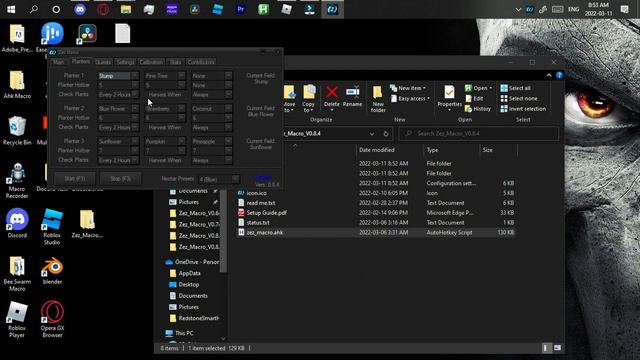Image resolution: width=640 pixels, height=360 pixels.
Task: Select This PC in navigation pane
Action: click(x=180, y=333)
